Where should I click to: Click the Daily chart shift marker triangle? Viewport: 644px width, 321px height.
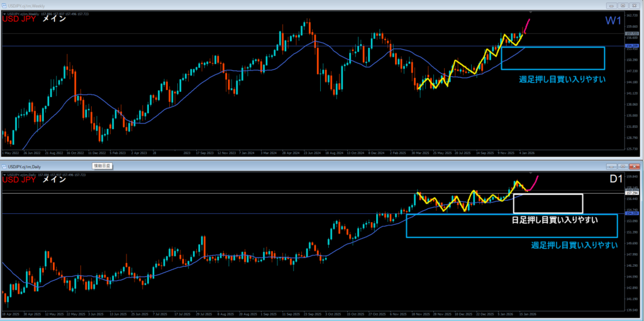pyautogui.click(x=531, y=172)
